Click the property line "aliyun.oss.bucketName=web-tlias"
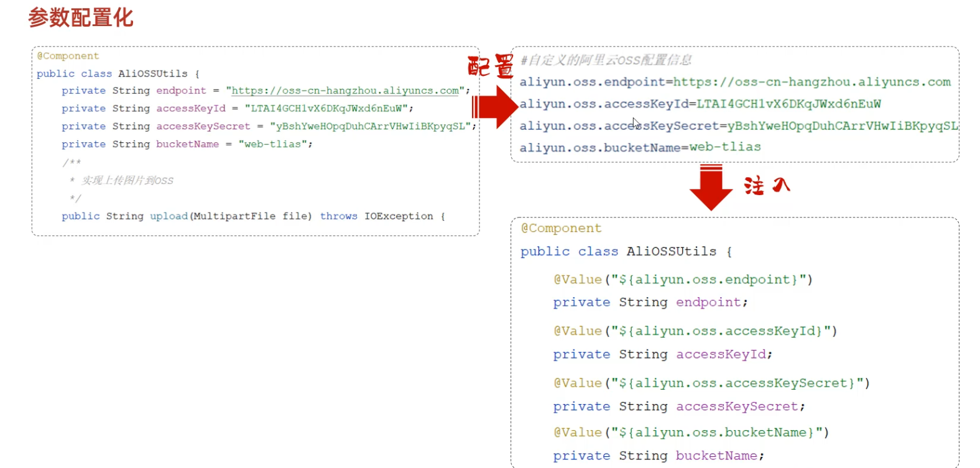Image resolution: width=980 pixels, height=468 pixels. (640, 147)
